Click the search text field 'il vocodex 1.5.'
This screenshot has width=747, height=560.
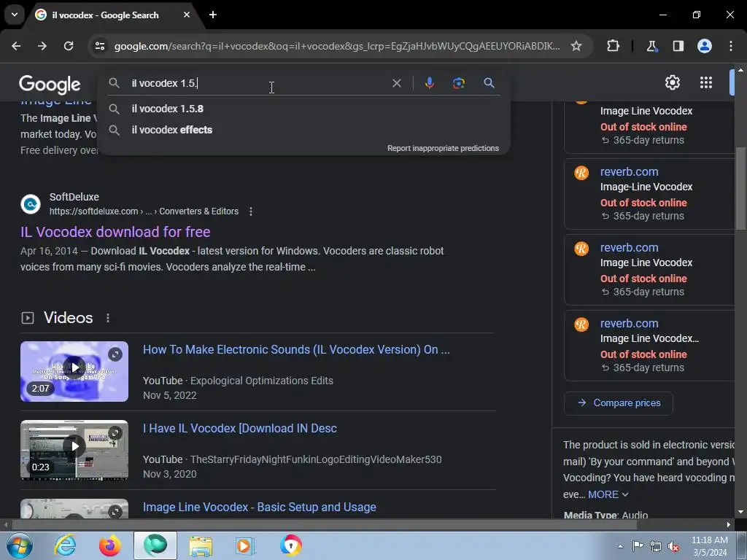(258, 83)
